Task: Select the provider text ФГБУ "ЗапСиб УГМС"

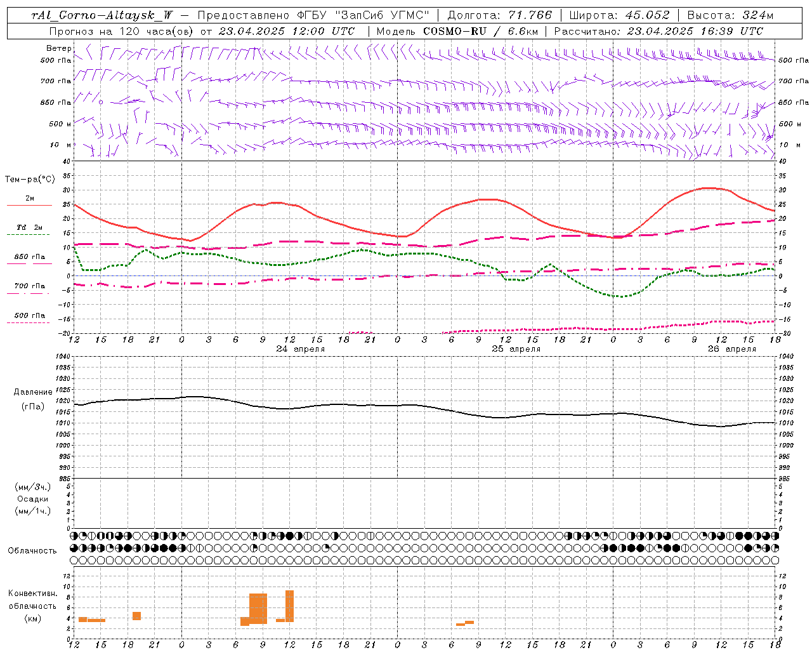Action: pyautogui.click(x=363, y=15)
